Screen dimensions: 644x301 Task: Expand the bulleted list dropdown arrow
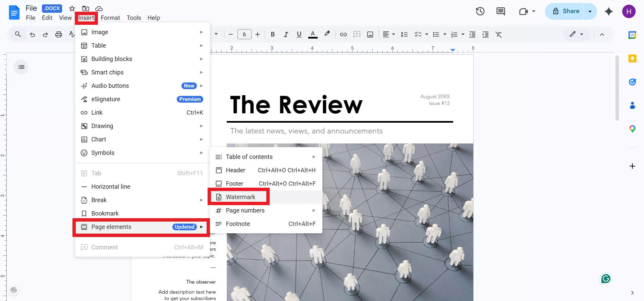pos(445,34)
